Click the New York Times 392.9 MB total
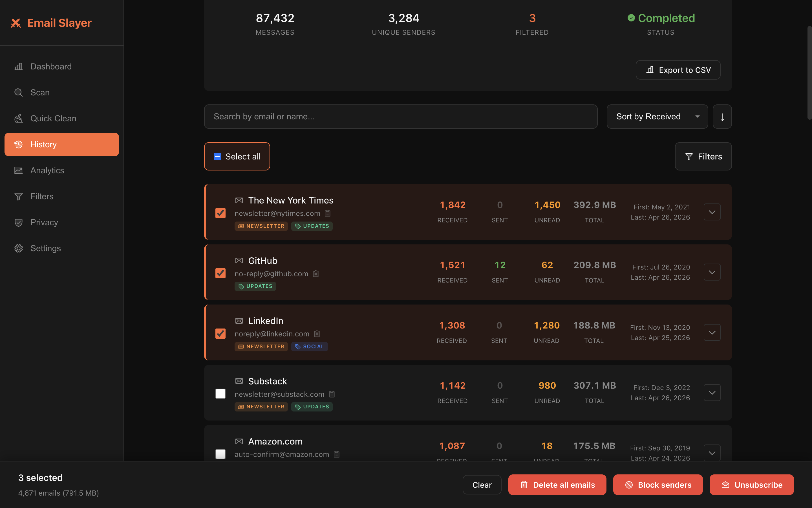The width and height of the screenshot is (812, 508). pyautogui.click(x=595, y=205)
